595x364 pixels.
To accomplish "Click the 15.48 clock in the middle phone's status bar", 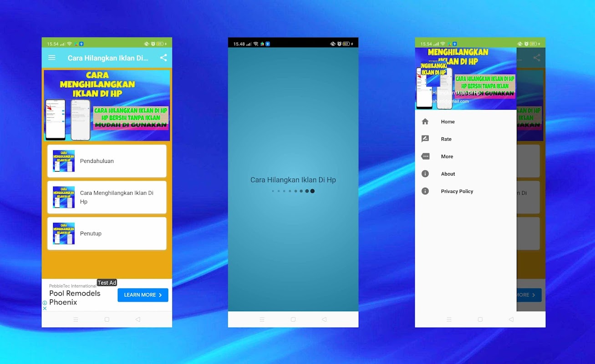I will (x=239, y=44).
